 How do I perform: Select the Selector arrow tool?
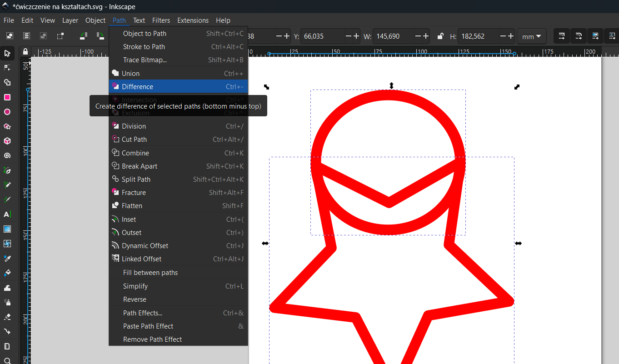tap(7, 54)
